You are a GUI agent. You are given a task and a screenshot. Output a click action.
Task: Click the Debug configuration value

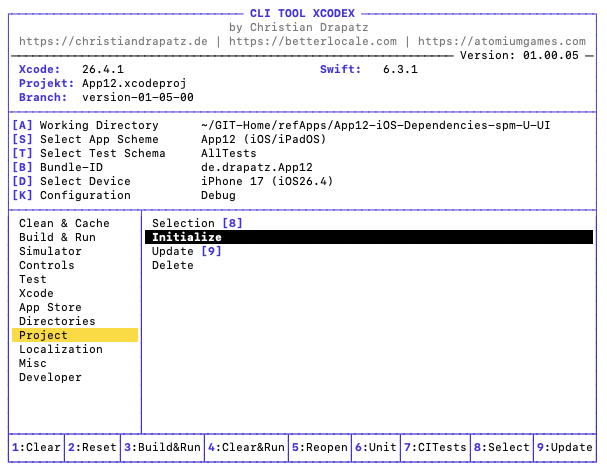pos(218,195)
